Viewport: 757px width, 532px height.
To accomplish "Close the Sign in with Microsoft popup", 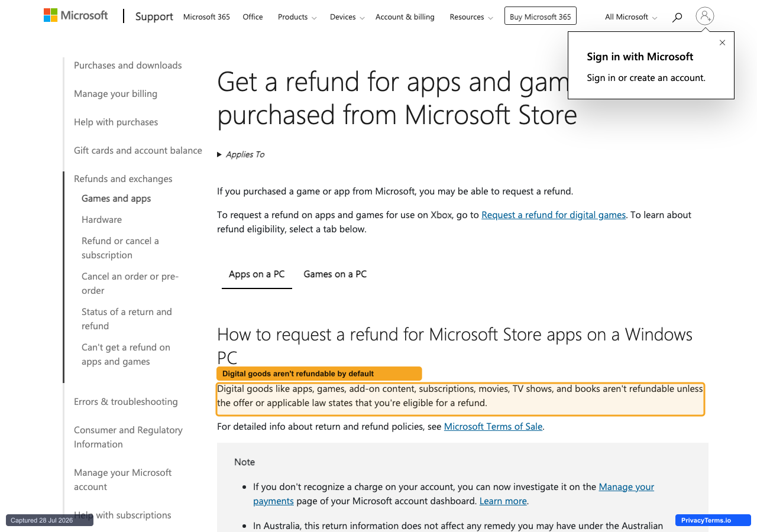I will tap(722, 43).
